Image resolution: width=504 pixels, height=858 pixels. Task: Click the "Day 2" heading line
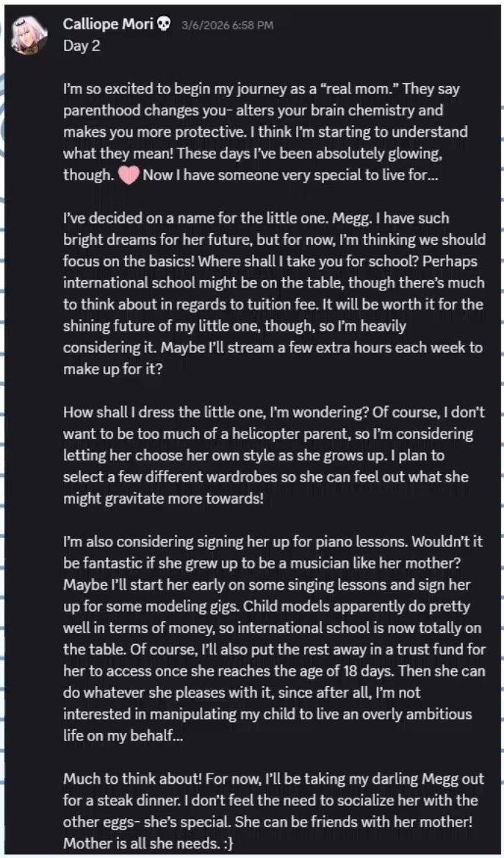click(x=82, y=46)
